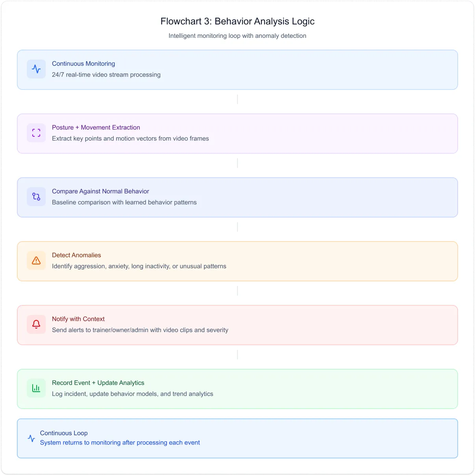The height and width of the screenshot is (476, 475).
Task: Click the warning triangle anomaly icon
Action: [36, 260]
